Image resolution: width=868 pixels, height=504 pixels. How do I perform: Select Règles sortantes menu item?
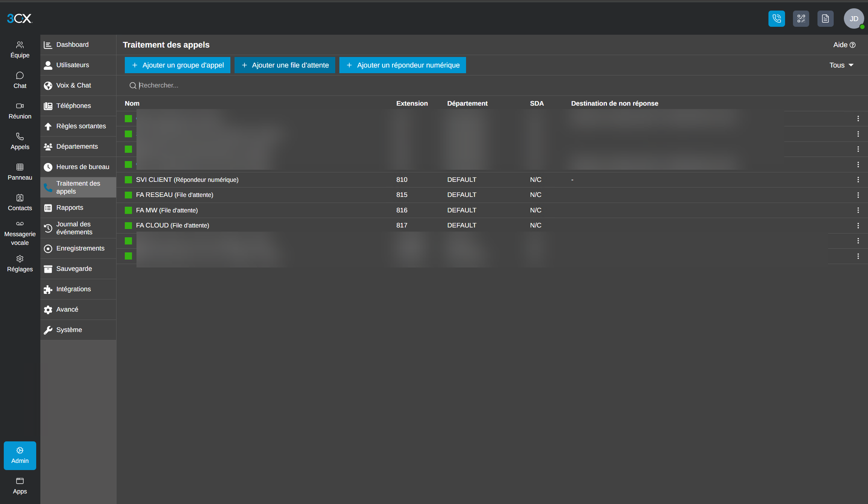pyautogui.click(x=78, y=126)
